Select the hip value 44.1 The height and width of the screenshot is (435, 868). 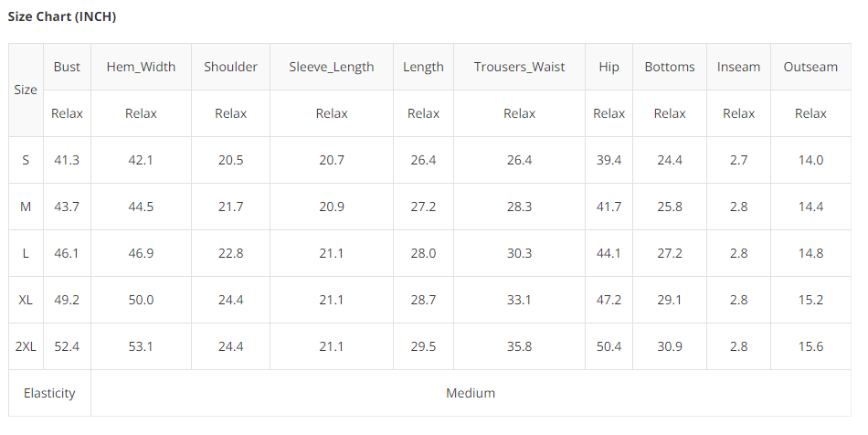pyautogui.click(x=609, y=253)
